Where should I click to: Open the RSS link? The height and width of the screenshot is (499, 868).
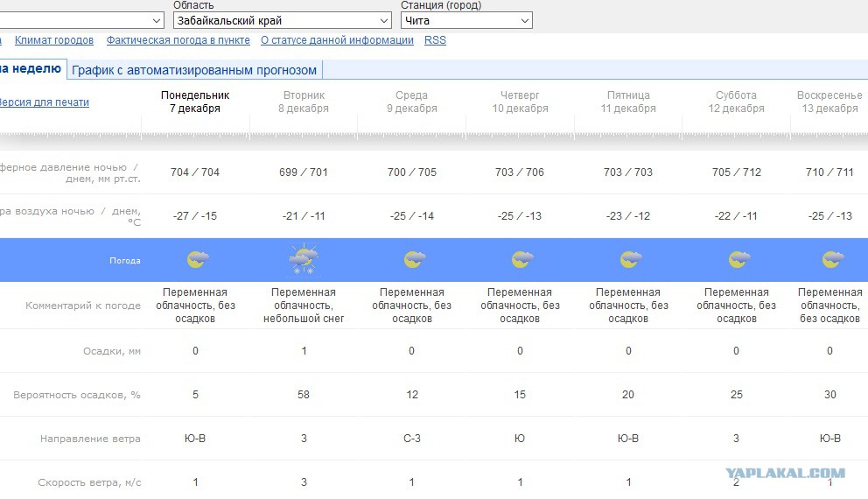pos(435,40)
